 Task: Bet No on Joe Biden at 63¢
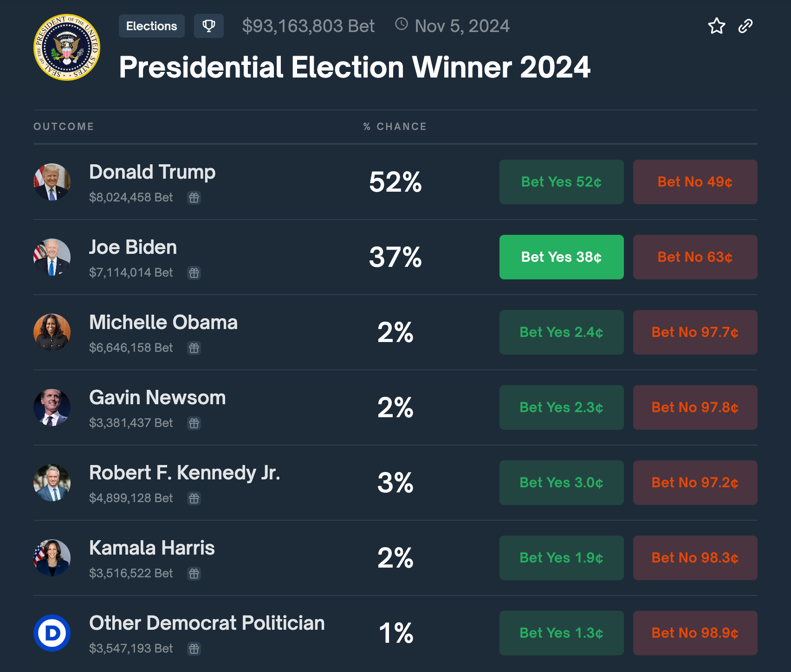694,257
